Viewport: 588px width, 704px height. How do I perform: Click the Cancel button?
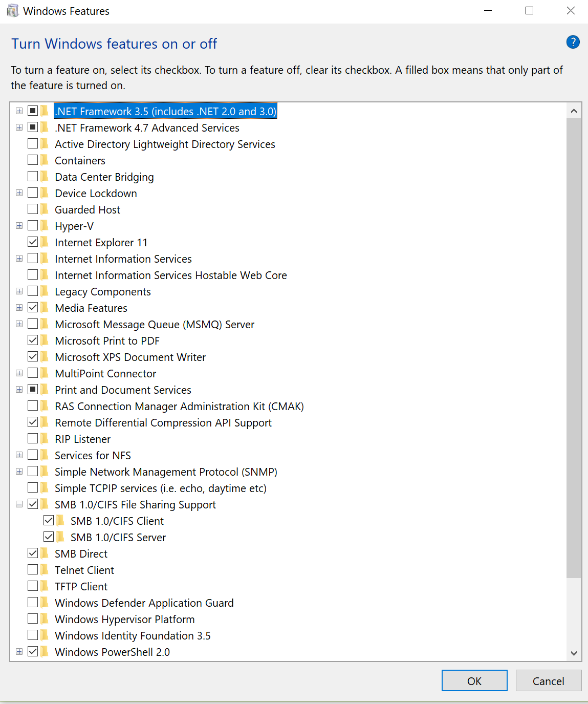(x=549, y=680)
